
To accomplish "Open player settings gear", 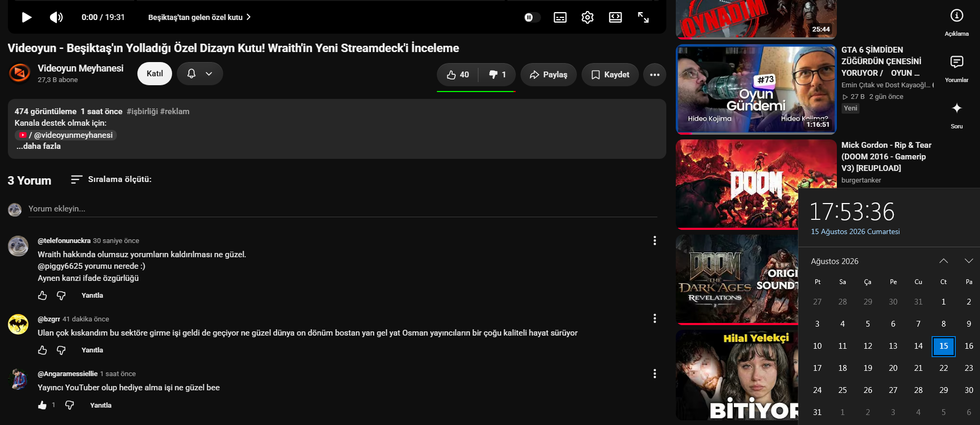I will coord(587,17).
